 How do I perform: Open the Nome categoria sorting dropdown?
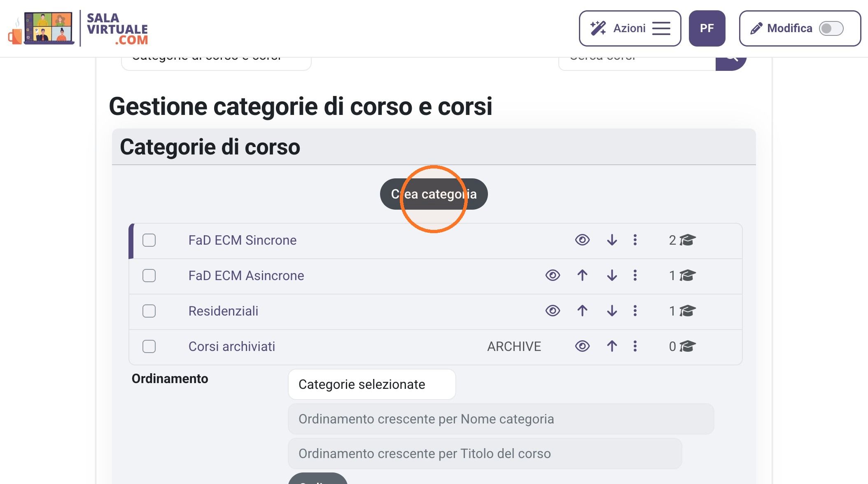[x=501, y=419]
